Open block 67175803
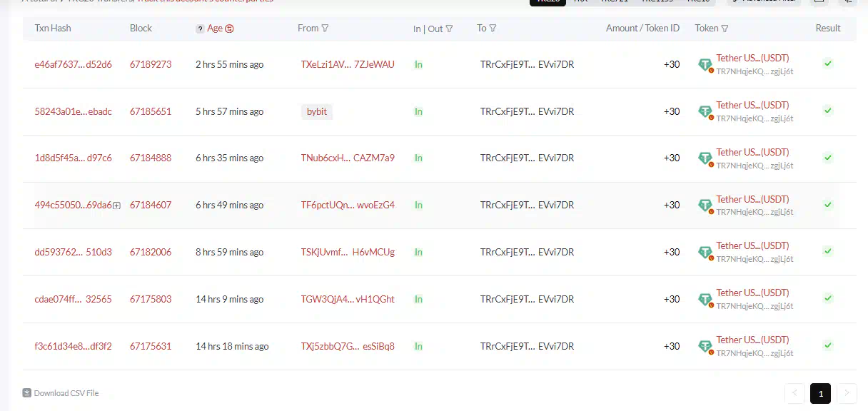 151,300
